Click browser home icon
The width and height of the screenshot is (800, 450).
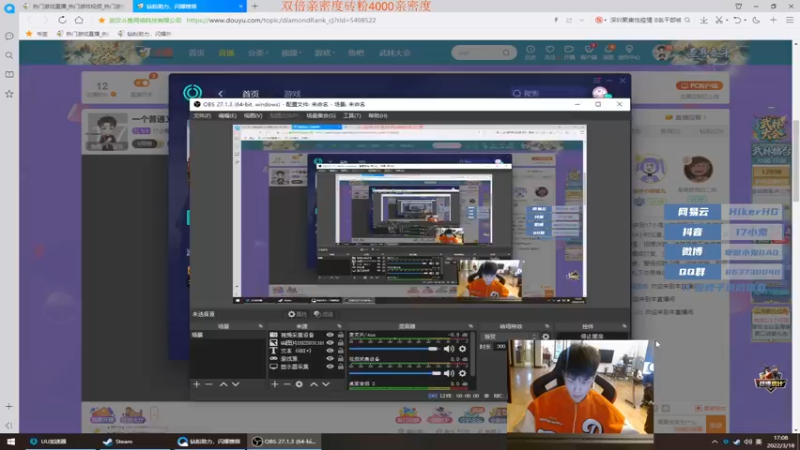79,20
